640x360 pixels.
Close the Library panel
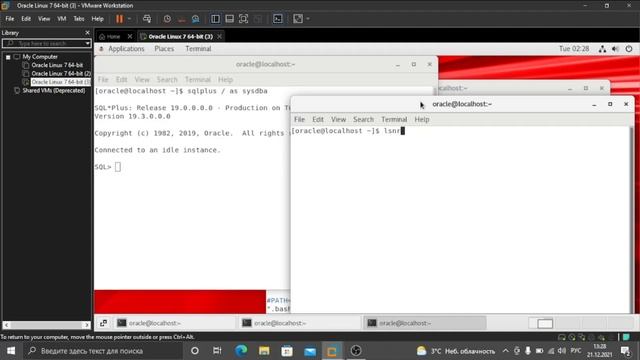coord(87,33)
